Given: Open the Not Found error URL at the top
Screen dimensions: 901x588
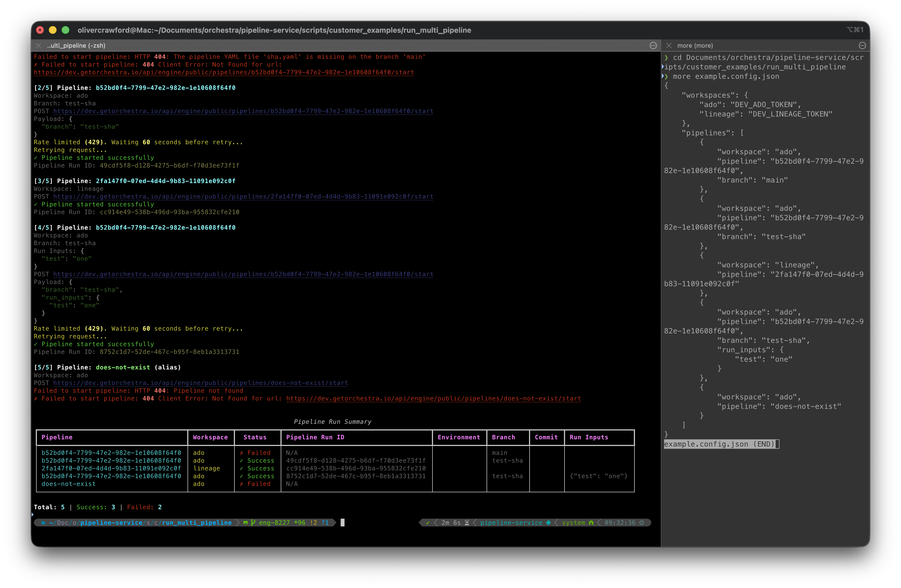Looking at the screenshot, I should coord(224,72).
